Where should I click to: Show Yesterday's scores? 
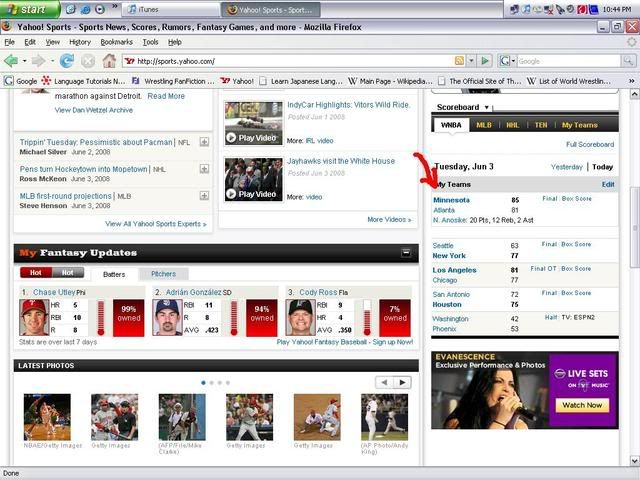pos(567,167)
